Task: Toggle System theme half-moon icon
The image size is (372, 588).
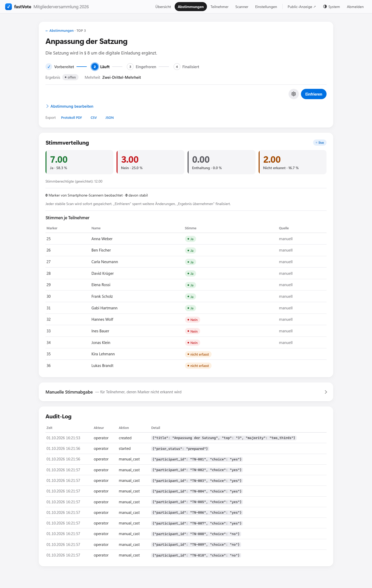Action: [x=325, y=6]
